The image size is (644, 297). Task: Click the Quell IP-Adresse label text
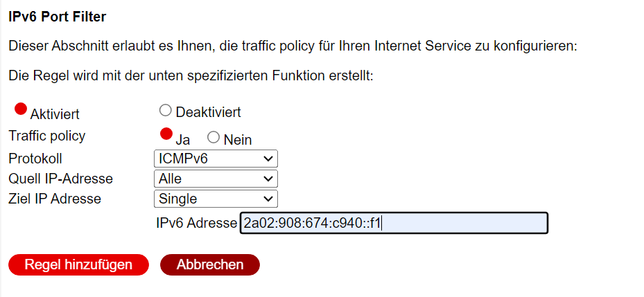[60, 179]
